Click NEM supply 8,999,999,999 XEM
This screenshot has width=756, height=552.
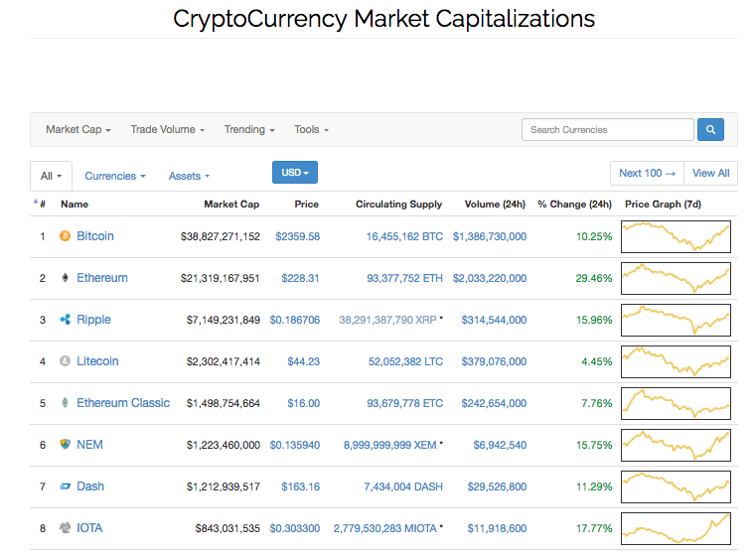(390, 445)
